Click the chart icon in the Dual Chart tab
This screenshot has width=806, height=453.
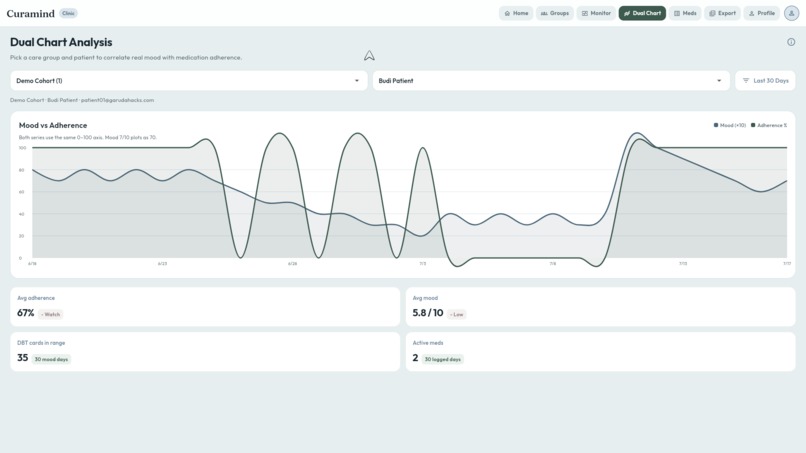coord(627,13)
